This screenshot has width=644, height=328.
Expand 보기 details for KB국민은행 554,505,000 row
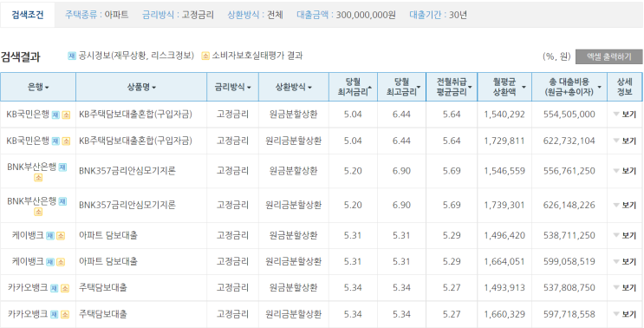click(625, 115)
